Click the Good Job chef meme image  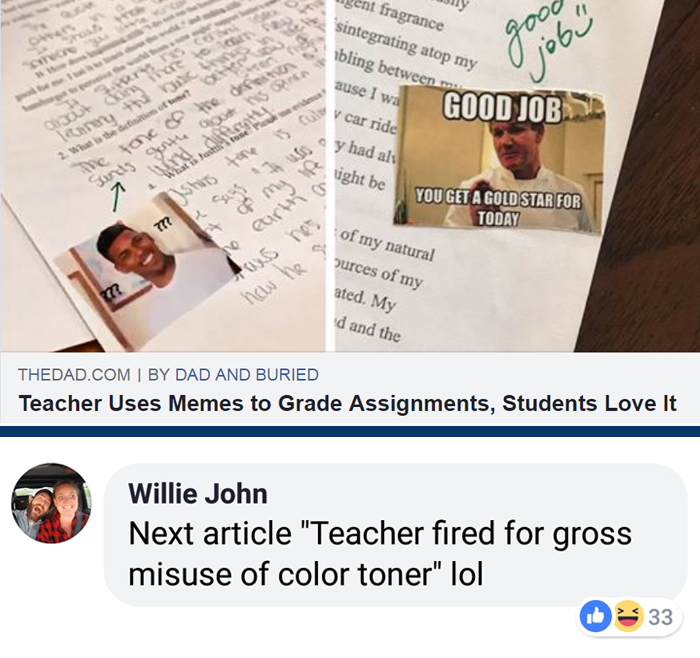point(499,159)
